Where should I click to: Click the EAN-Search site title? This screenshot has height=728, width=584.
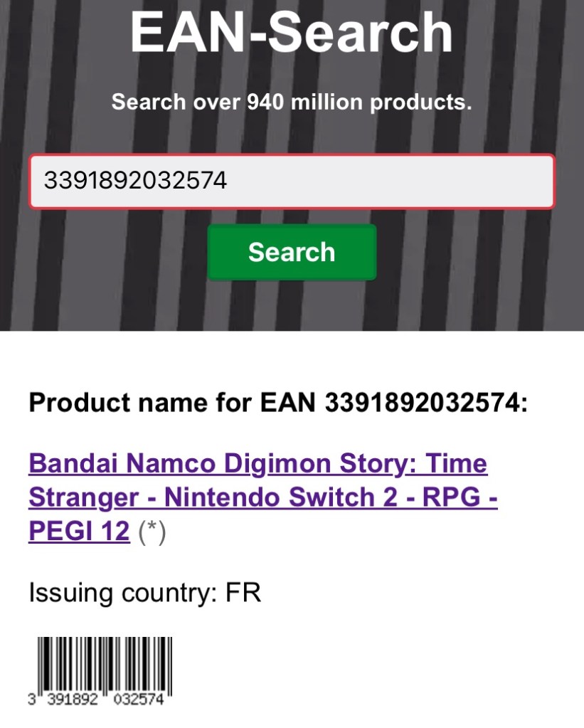pos(292,32)
